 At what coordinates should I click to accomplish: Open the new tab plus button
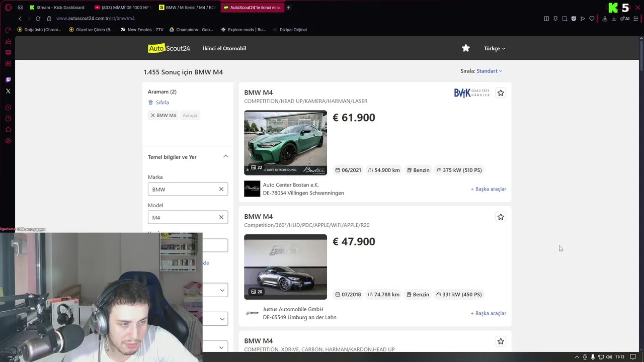click(x=288, y=8)
